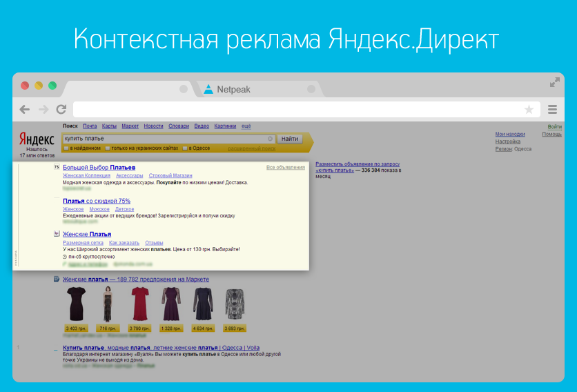This screenshot has height=392, width=577.
Task: Open the Аксессуары sitelink
Action: [x=129, y=175]
